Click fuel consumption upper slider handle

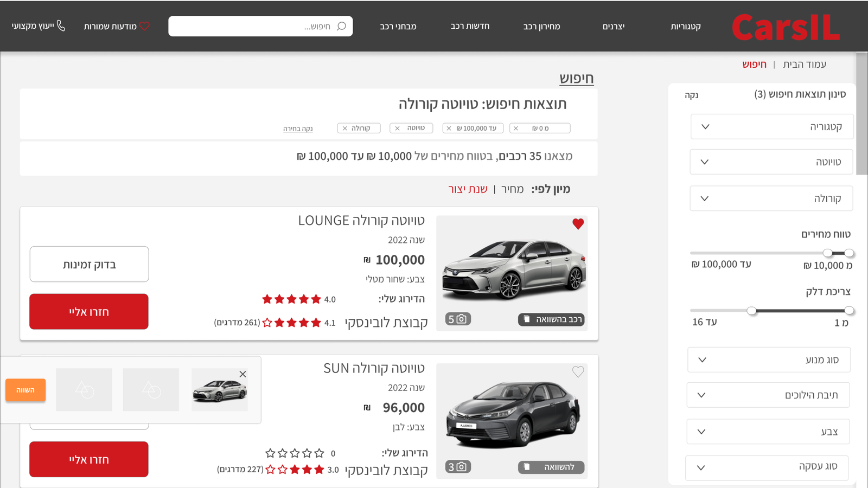[751, 311]
